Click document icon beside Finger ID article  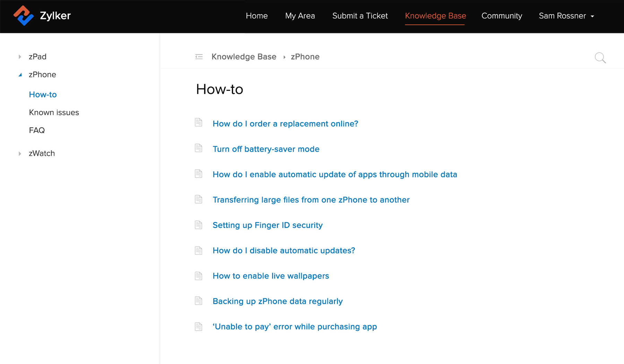(x=199, y=225)
